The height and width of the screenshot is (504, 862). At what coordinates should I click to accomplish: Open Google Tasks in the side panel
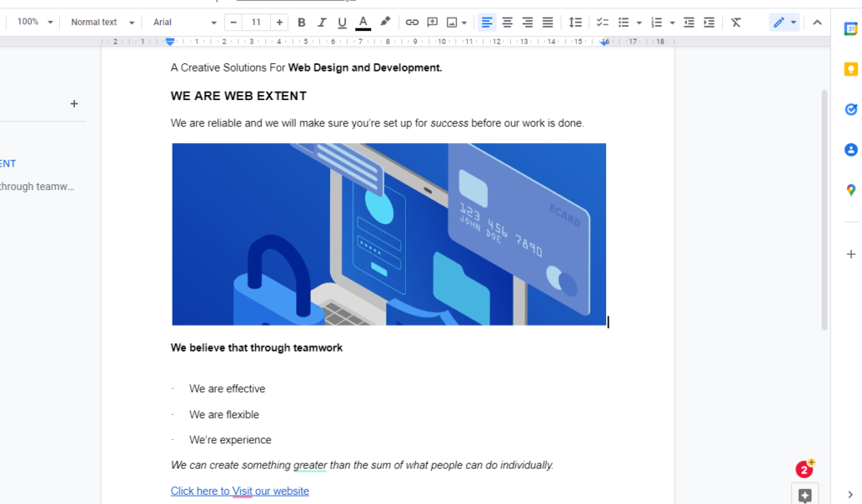[850, 109]
